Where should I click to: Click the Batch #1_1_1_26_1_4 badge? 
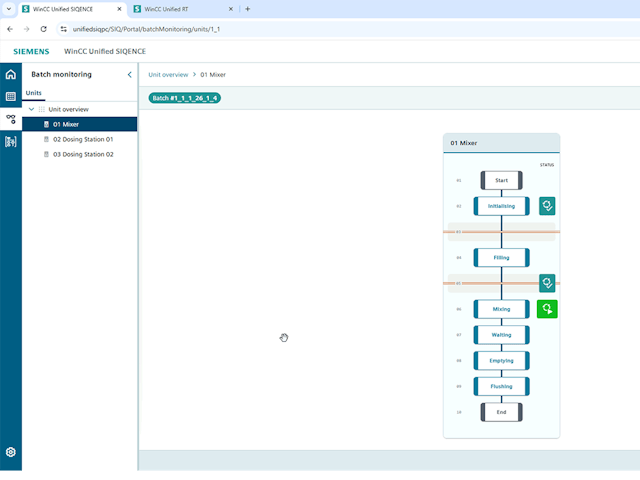[184, 98]
